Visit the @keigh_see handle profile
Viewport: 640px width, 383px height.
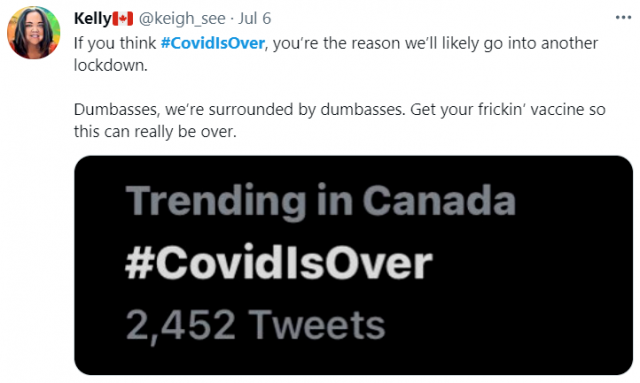[x=182, y=19]
